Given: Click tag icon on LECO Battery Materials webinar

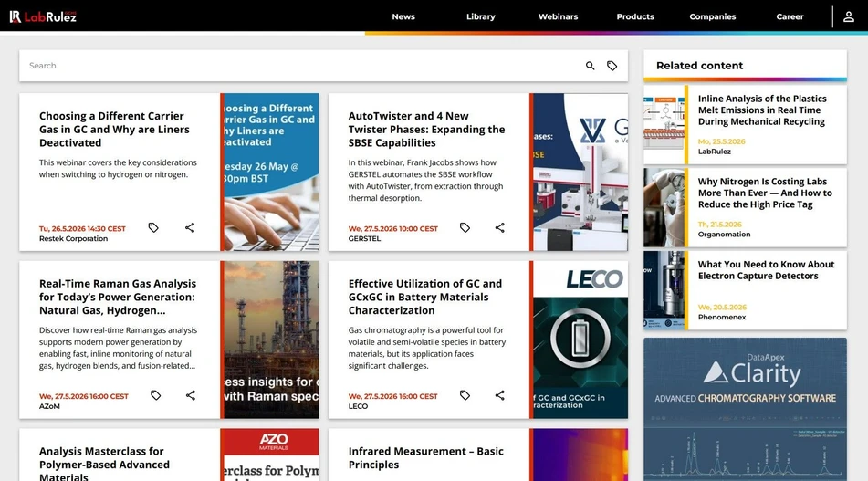Looking at the screenshot, I should click(x=465, y=395).
